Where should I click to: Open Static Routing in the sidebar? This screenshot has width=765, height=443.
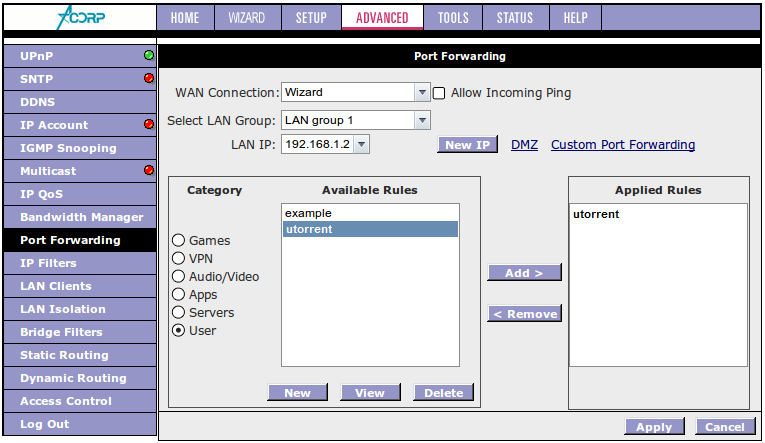point(80,355)
